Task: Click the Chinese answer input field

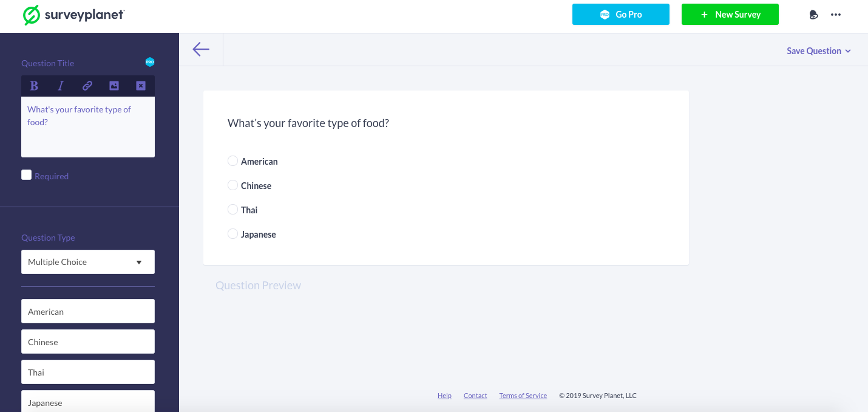Action: tap(88, 342)
